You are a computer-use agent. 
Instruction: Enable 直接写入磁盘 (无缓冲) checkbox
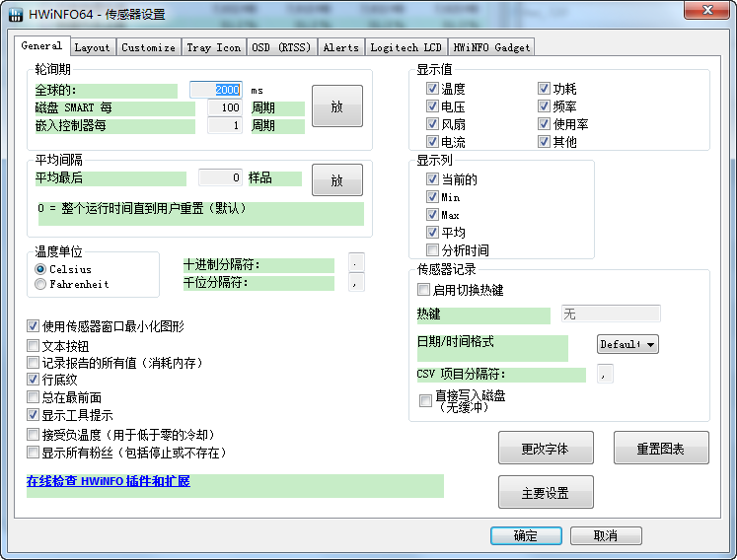(425, 400)
